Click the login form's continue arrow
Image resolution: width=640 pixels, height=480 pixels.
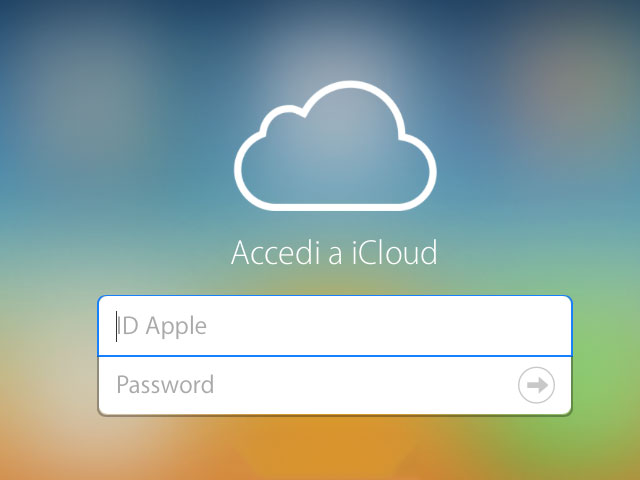tap(536, 385)
